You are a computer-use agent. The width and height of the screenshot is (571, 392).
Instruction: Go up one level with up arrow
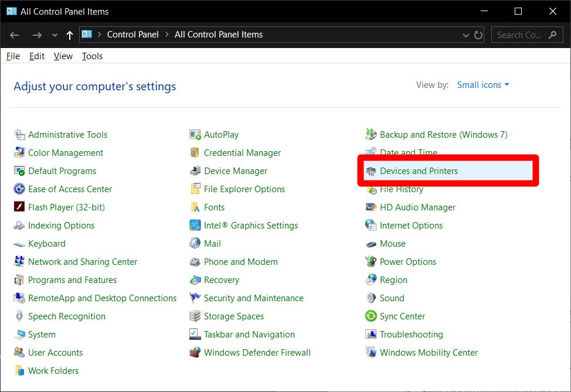70,35
